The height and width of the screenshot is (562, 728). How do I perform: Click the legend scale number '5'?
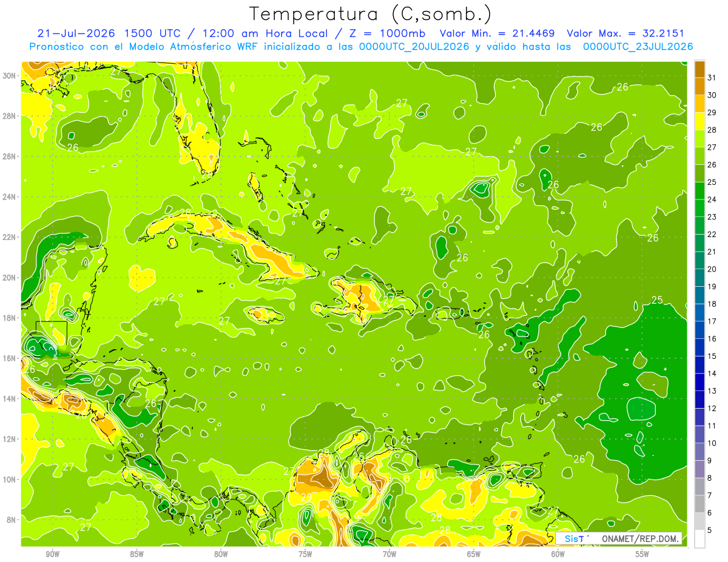click(x=710, y=530)
